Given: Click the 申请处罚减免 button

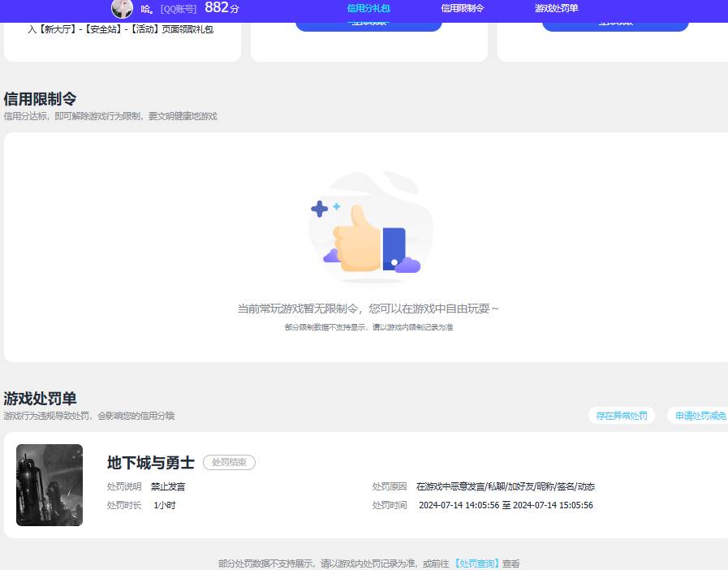Looking at the screenshot, I should 700,415.
